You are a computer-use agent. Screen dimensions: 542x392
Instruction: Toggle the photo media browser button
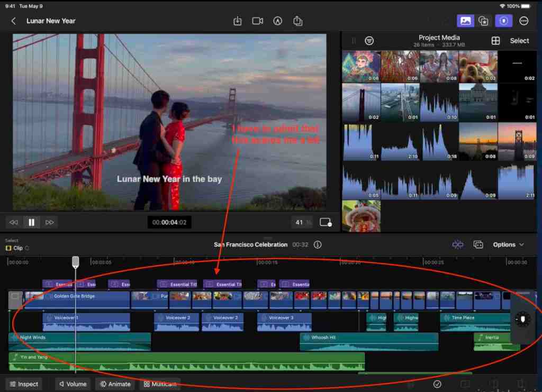(x=465, y=21)
